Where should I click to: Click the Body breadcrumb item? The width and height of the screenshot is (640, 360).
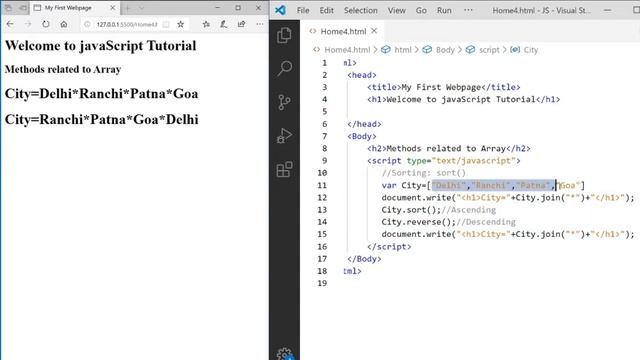[x=445, y=50]
